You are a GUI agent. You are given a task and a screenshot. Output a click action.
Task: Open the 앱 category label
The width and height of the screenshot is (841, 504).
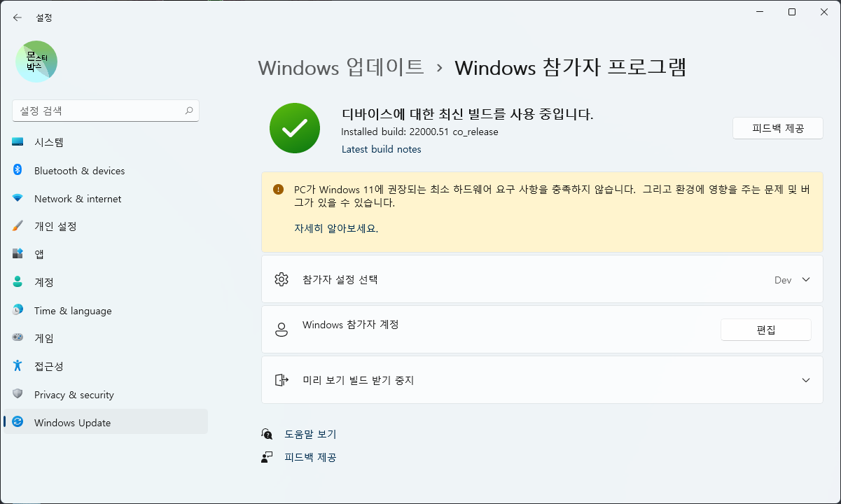[x=39, y=254]
